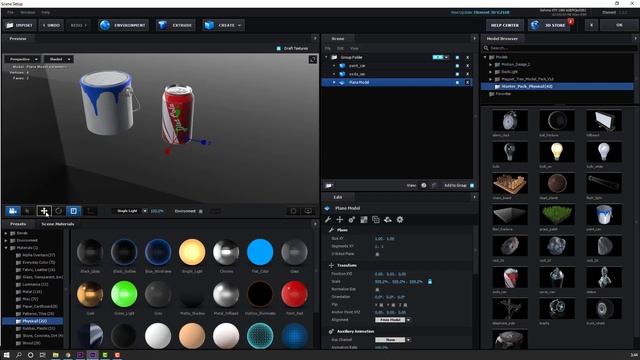640x360 pixels.
Task: Select the camera view tool in viewport toolbar
Action: pos(13,211)
